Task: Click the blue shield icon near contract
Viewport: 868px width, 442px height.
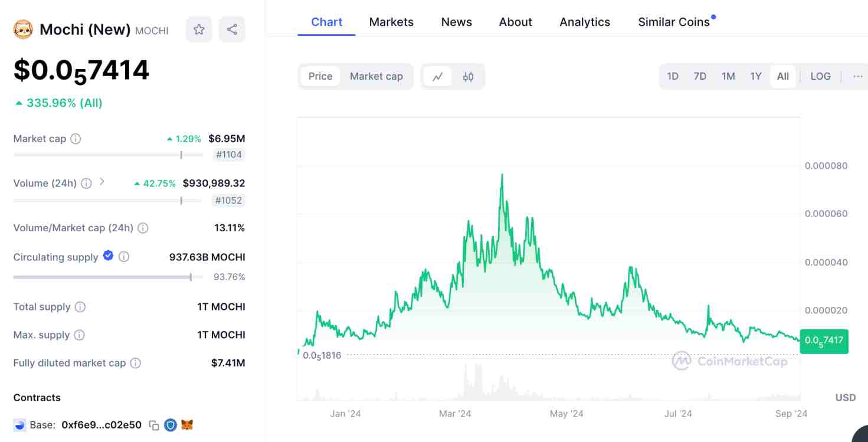Action: [x=171, y=425]
